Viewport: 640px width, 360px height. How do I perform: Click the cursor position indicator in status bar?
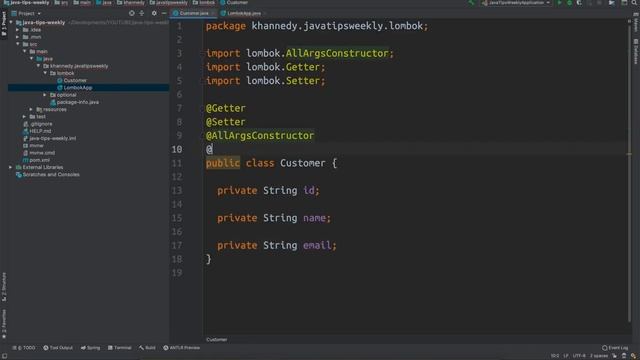[x=555, y=356]
